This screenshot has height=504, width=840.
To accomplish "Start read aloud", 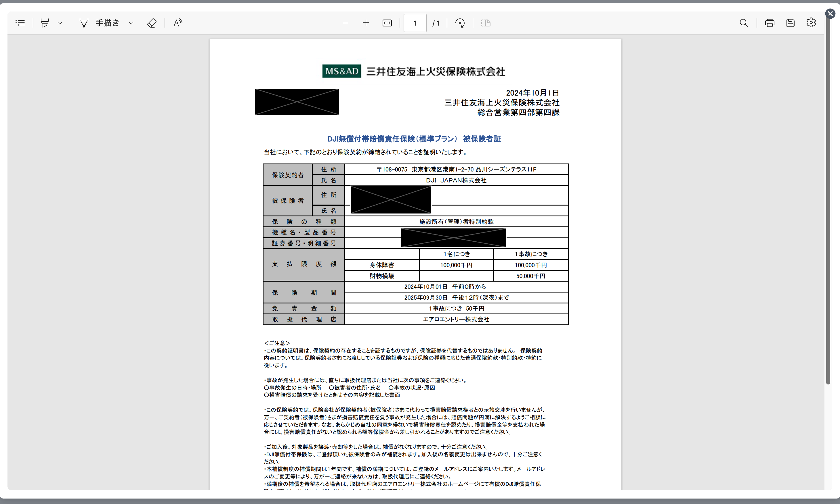I will point(178,23).
